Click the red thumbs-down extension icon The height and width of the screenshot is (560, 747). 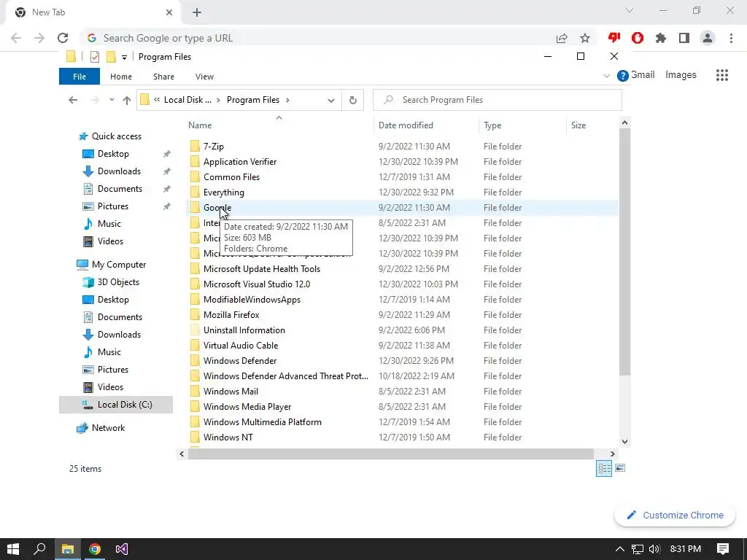(614, 38)
